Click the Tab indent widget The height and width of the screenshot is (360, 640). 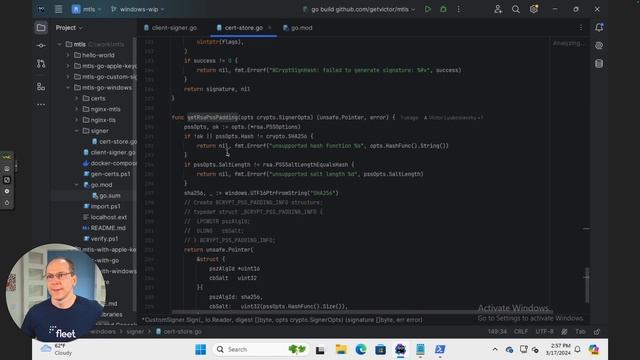(x=580, y=331)
